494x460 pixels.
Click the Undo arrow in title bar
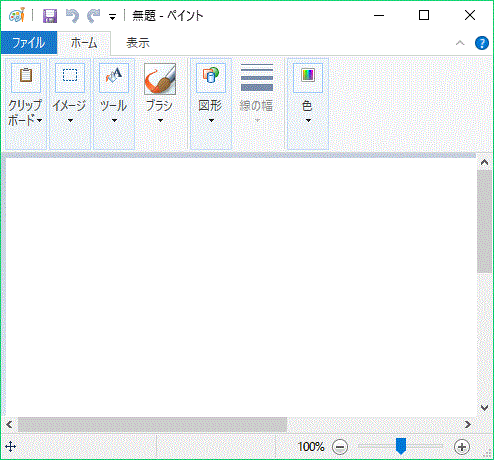(72, 16)
